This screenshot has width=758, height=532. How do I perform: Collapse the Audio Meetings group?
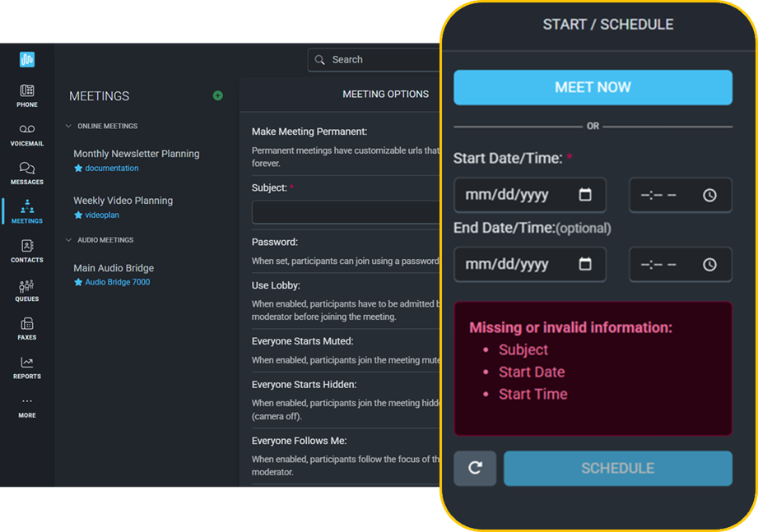[x=68, y=240]
